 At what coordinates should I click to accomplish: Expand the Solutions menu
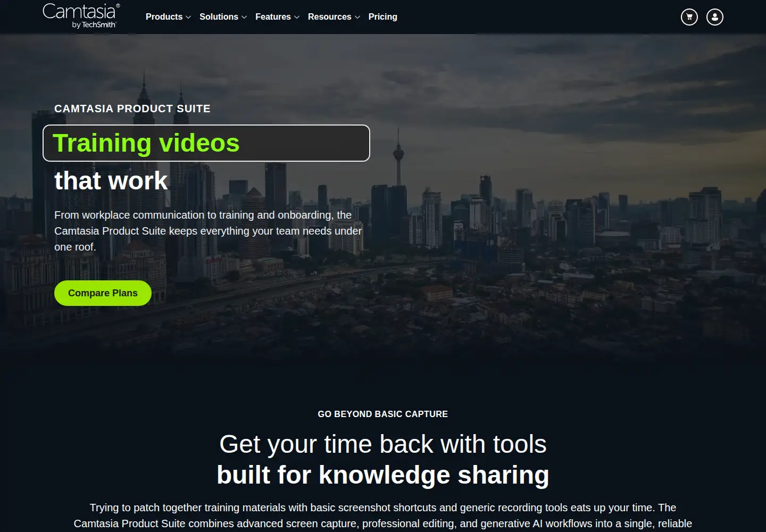point(223,17)
